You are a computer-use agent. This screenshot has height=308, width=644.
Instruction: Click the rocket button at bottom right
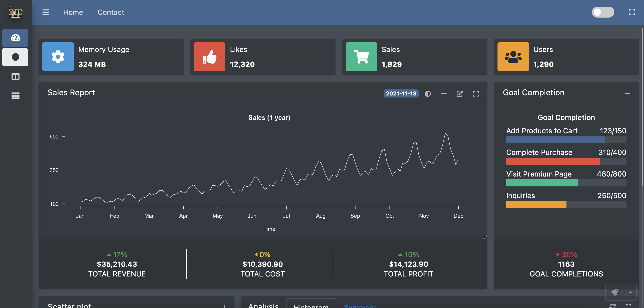[x=615, y=292]
